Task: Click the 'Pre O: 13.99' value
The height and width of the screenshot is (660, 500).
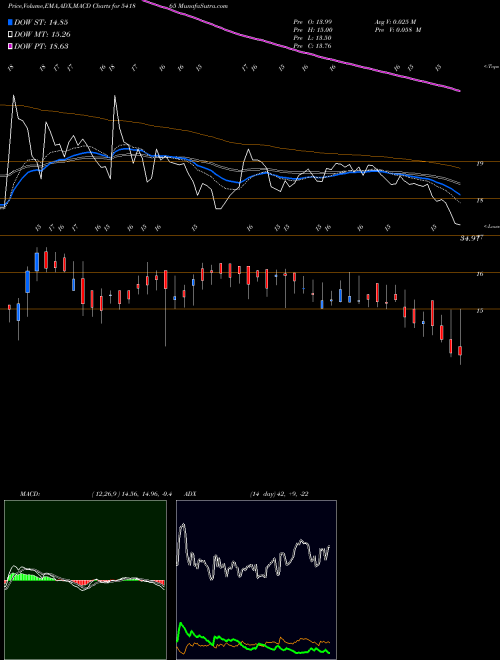Action: click(313, 22)
